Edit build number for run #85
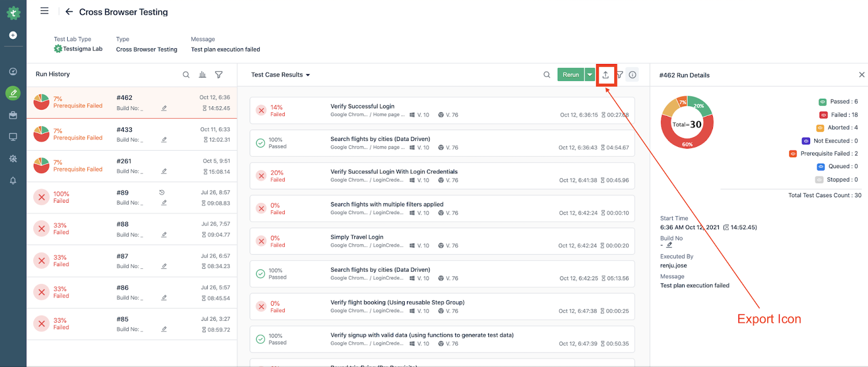This screenshot has height=367, width=868. [164, 329]
